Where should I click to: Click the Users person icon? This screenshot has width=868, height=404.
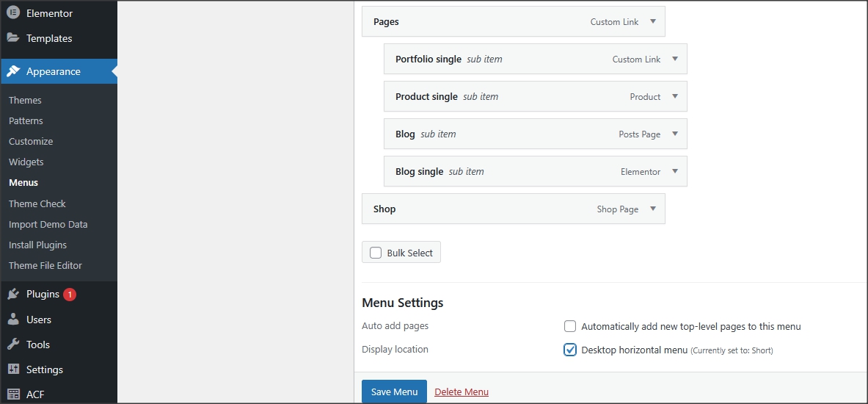click(13, 320)
